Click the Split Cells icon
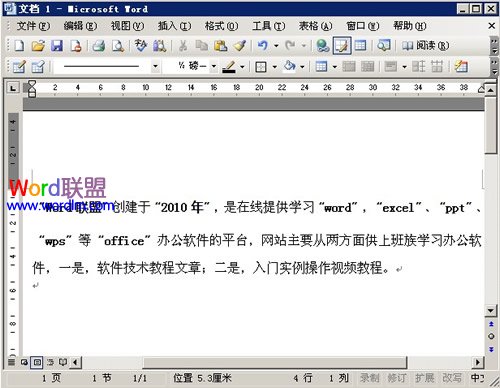This screenshot has width=500, height=388. click(367, 67)
